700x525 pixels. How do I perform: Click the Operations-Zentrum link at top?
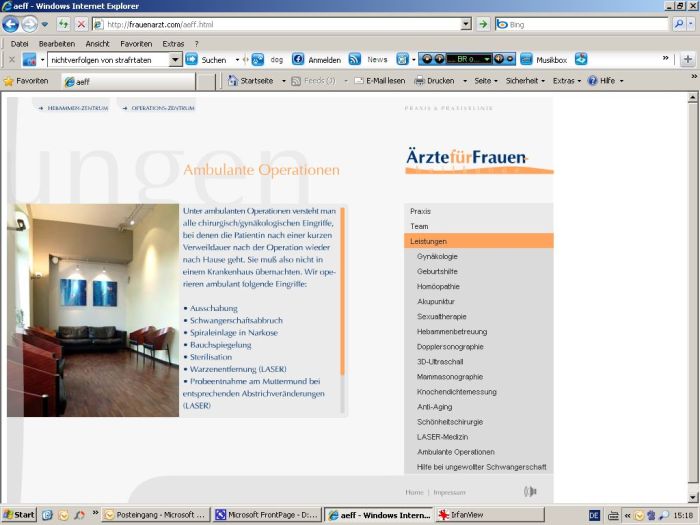click(162, 108)
